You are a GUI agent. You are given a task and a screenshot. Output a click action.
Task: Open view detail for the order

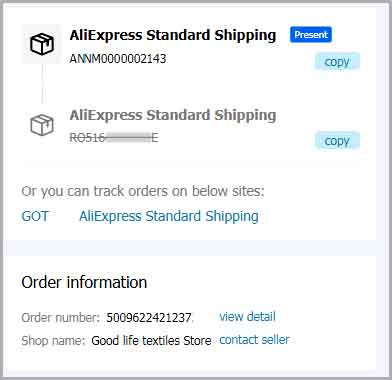coord(247,316)
